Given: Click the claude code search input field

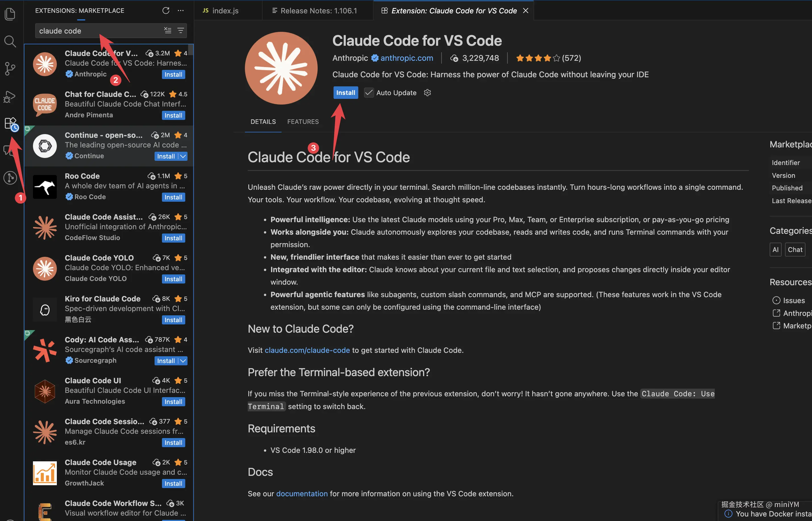Looking at the screenshot, I should tap(98, 31).
